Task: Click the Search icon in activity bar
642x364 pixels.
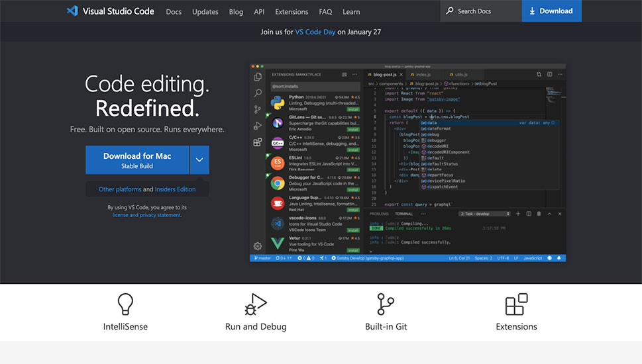Action: tap(258, 93)
